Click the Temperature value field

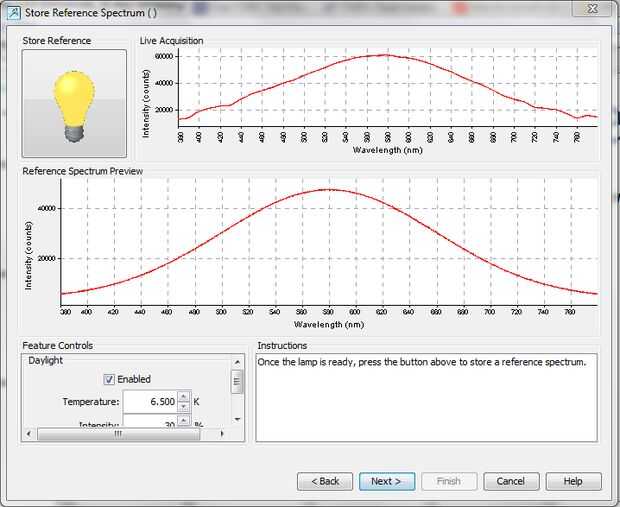(150, 402)
